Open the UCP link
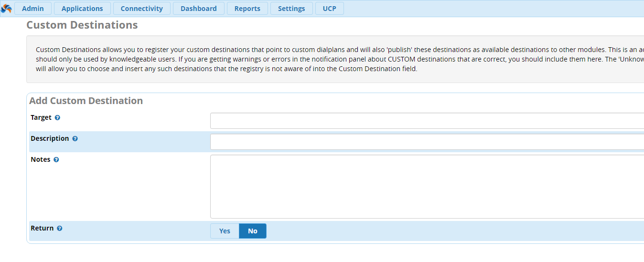 point(329,9)
